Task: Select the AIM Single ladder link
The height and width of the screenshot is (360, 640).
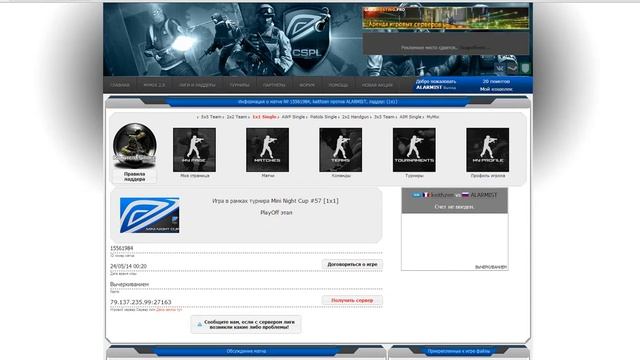Action: click(410, 117)
